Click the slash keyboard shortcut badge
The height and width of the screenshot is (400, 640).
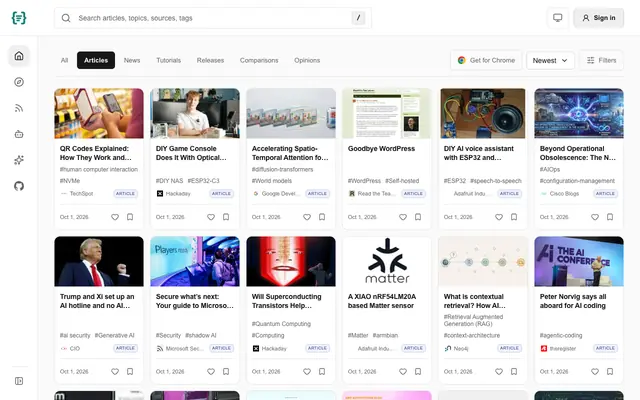[358, 18]
